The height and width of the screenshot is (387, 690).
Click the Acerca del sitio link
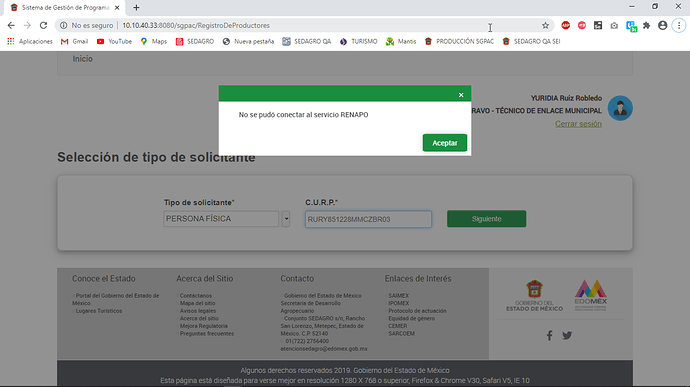[x=199, y=318]
